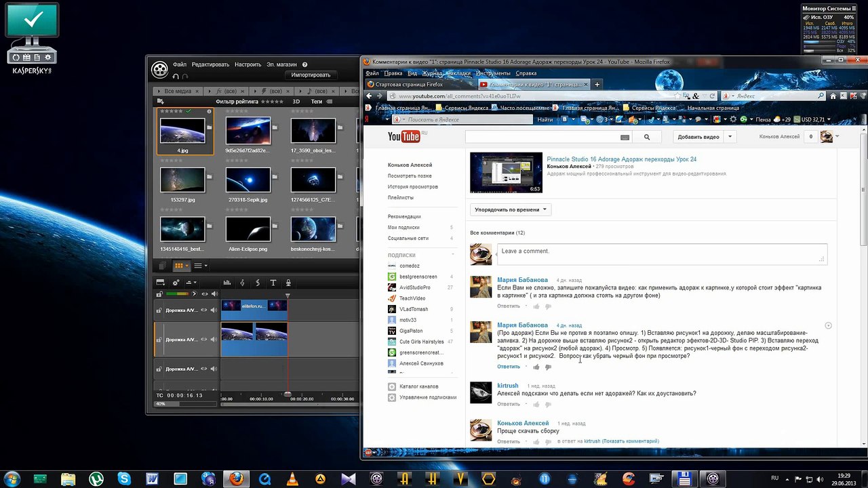
Task: Open VLC media player from the taskbar
Action: pos(292,479)
